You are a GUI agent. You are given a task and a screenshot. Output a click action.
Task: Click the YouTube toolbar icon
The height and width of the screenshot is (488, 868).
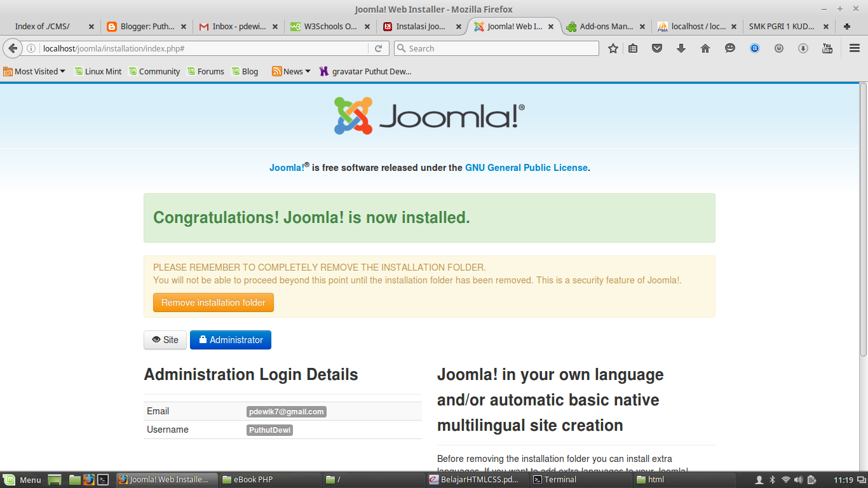[x=827, y=48]
